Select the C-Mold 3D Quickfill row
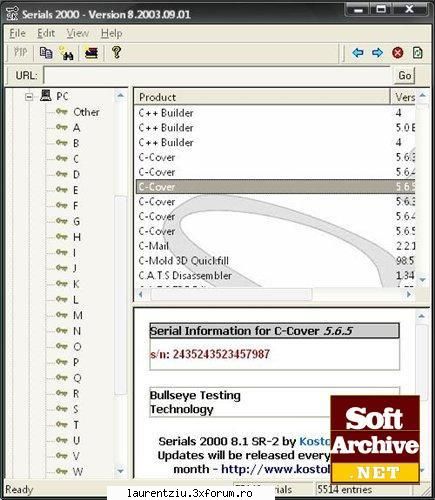435x500 pixels. [x=275, y=261]
